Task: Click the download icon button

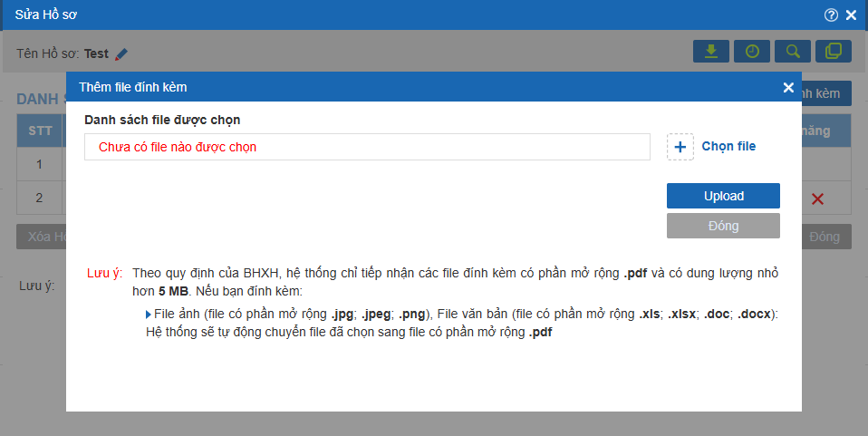Action: pos(710,52)
